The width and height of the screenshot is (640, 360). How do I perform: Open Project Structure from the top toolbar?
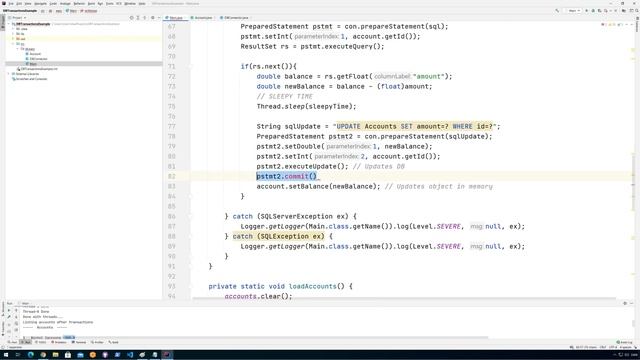tap(624, 11)
